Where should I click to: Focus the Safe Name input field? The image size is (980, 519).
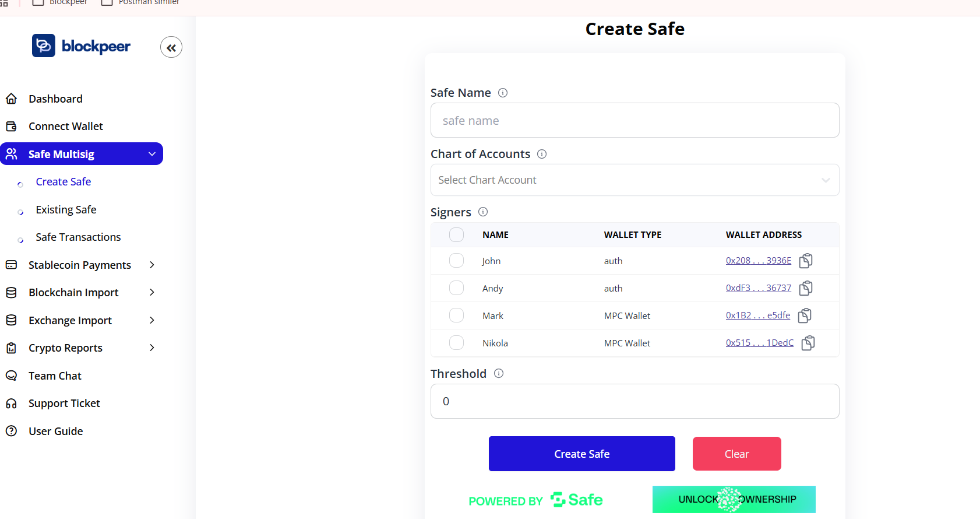tap(634, 121)
